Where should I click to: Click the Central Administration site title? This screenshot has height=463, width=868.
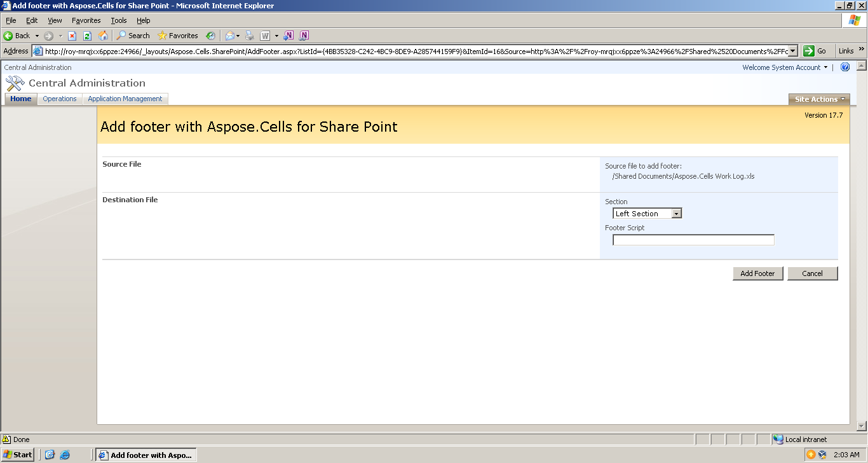[87, 83]
